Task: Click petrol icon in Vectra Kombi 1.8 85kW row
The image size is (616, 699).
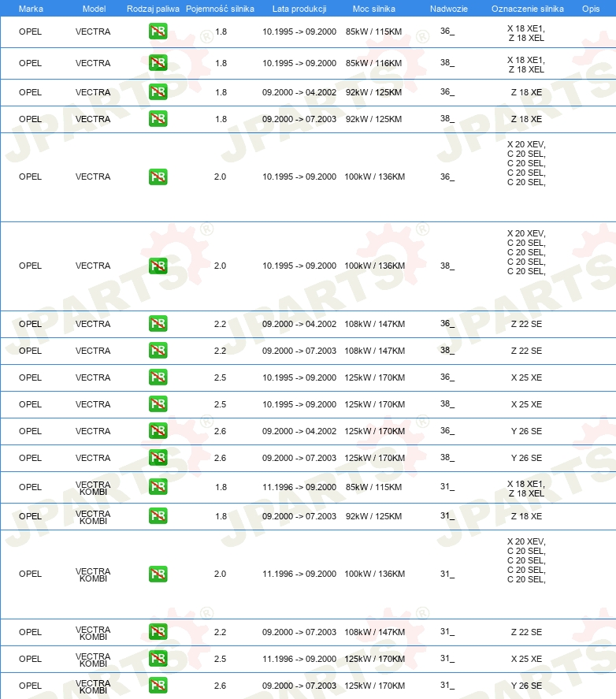Action: tap(158, 487)
